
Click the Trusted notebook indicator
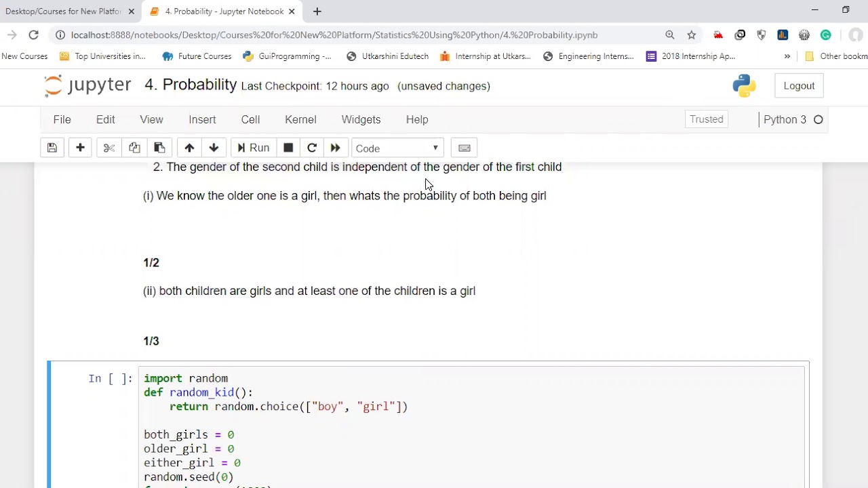click(707, 119)
